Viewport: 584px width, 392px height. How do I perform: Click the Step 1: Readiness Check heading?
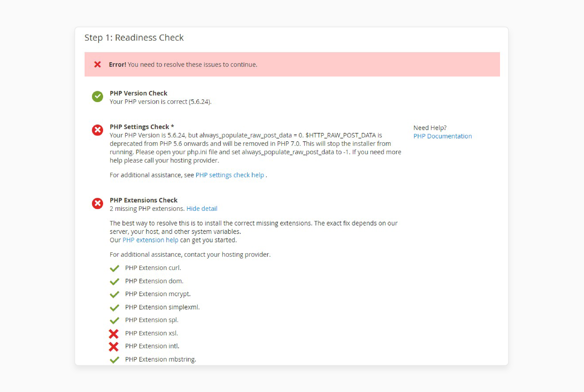click(134, 37)
